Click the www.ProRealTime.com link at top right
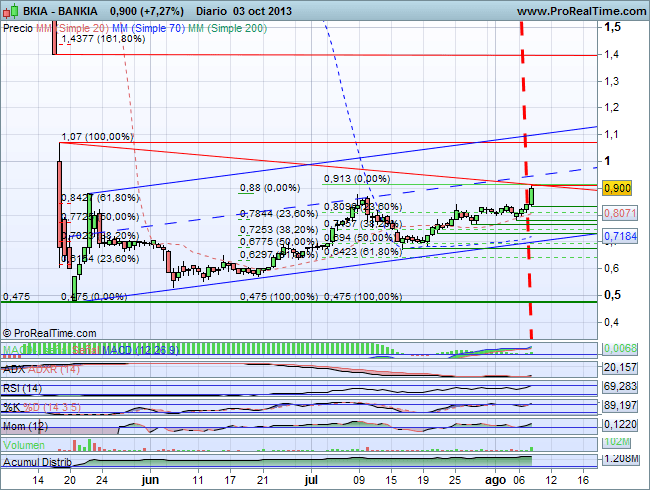This screenshot has height=490, width=650. coord(582,11)
